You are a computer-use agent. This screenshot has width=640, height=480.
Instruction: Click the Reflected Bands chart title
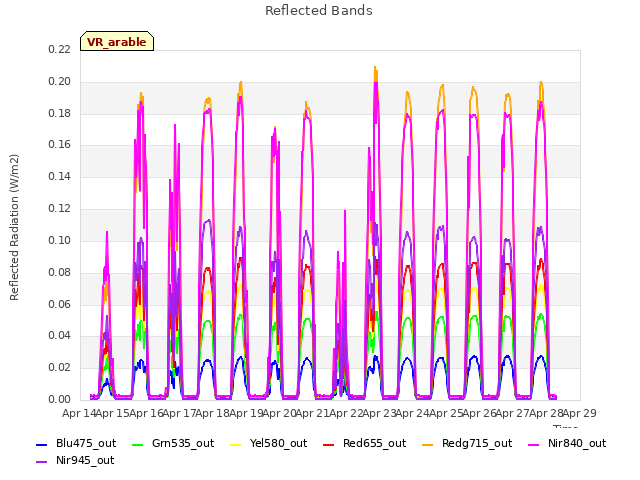(x=319, y=11)
